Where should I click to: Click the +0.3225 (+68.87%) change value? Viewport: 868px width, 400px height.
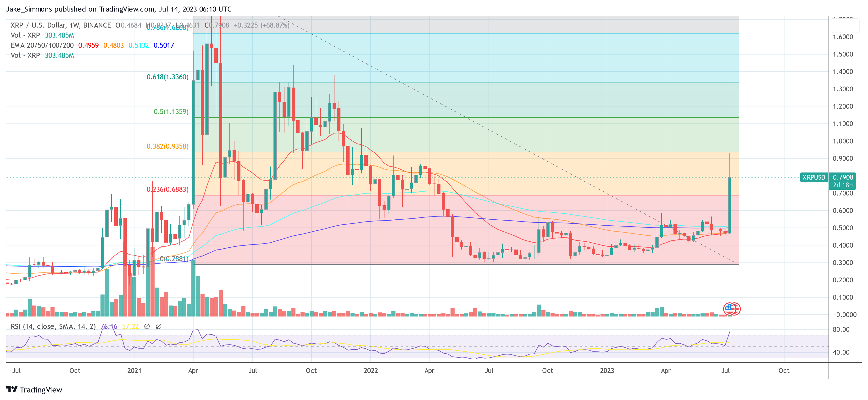262,25
